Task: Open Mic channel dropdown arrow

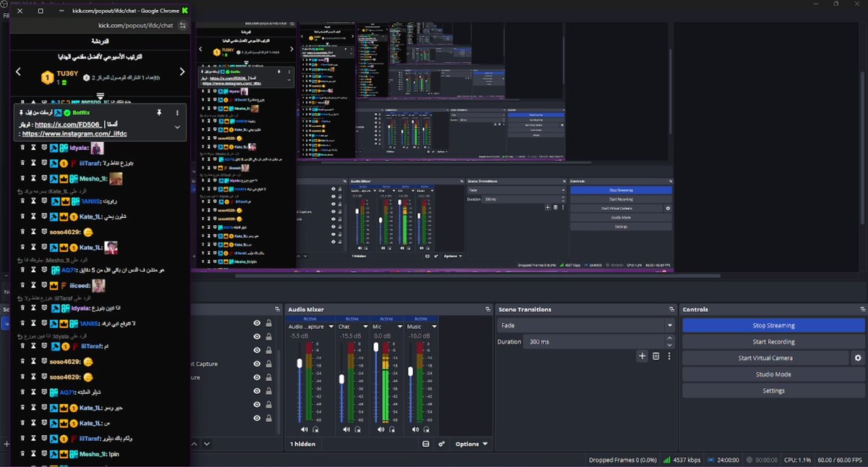Action: (401, 327)
